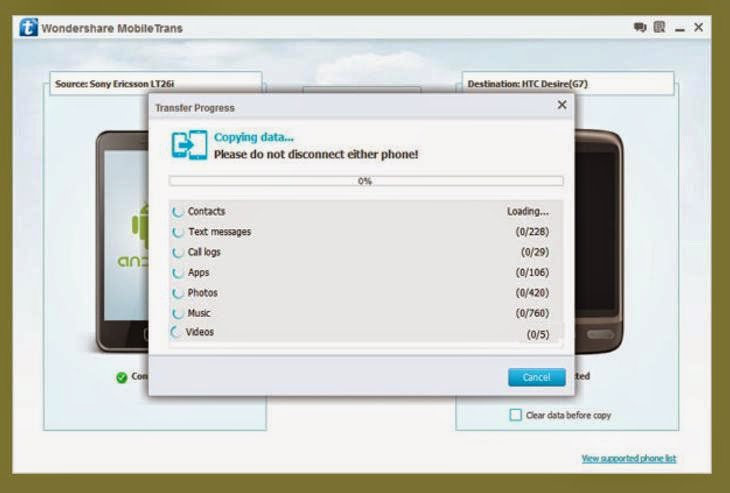
Task: Click the HTC Desire destination phone image
Action: [599, 241]
